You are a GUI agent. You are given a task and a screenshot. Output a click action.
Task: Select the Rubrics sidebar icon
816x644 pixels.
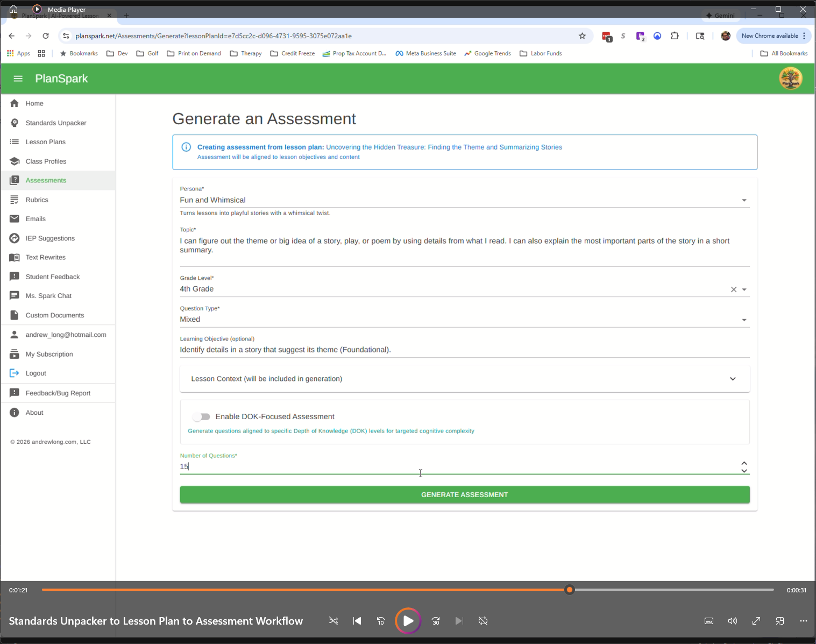tap(15, 200)
